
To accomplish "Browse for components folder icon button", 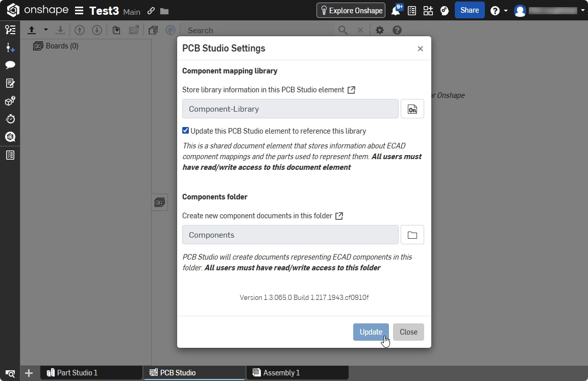I will [x=412, y=235].
